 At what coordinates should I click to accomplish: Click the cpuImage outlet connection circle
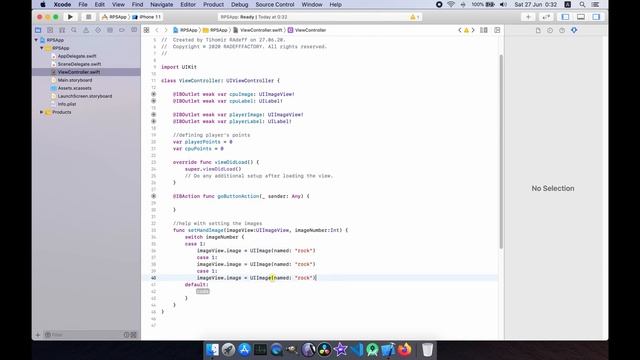[x=153, y=94]
